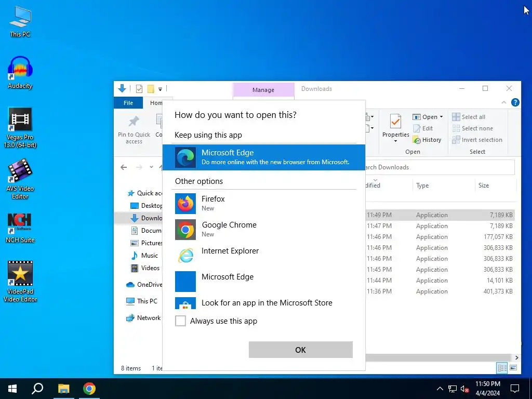Select the file row sized 177,057 KB
Viewport: 532px width, 399px height.
click(x=440, y=237)
